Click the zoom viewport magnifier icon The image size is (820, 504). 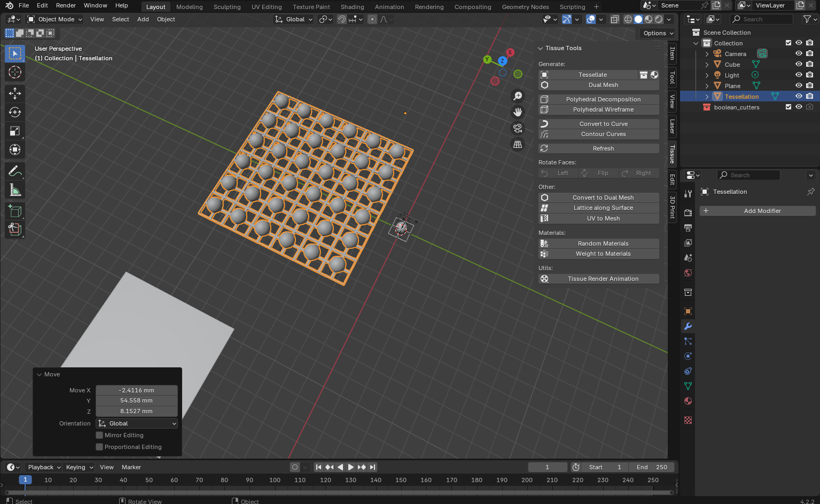(x=518, y=96)
